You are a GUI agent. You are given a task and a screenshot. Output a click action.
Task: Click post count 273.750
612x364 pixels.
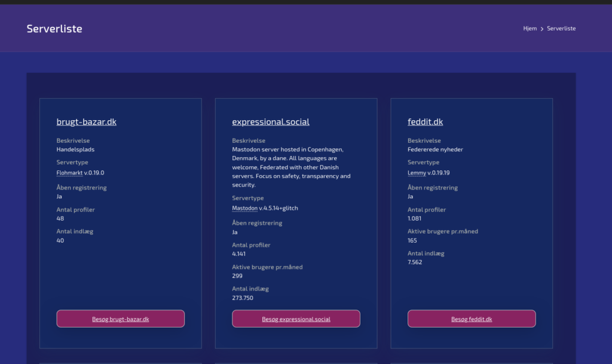[x=243, y=298]
